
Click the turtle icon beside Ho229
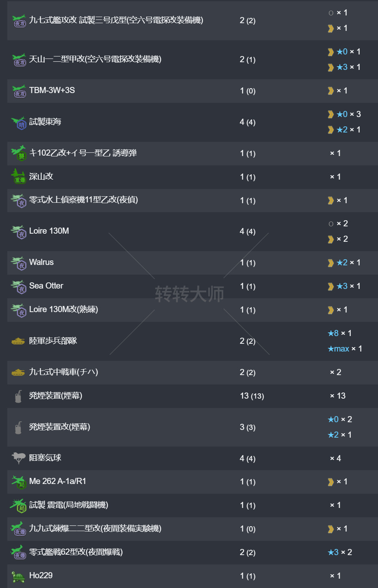[18, 576]
